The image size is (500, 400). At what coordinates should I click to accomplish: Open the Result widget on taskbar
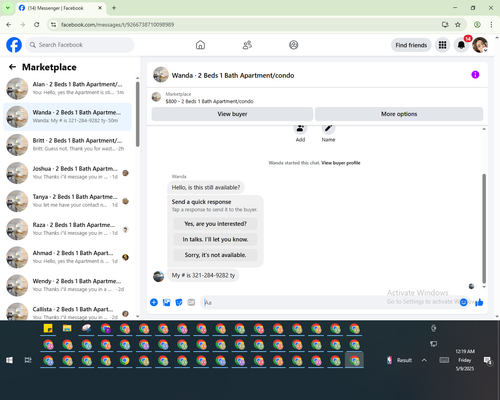(x=399, y=360)
